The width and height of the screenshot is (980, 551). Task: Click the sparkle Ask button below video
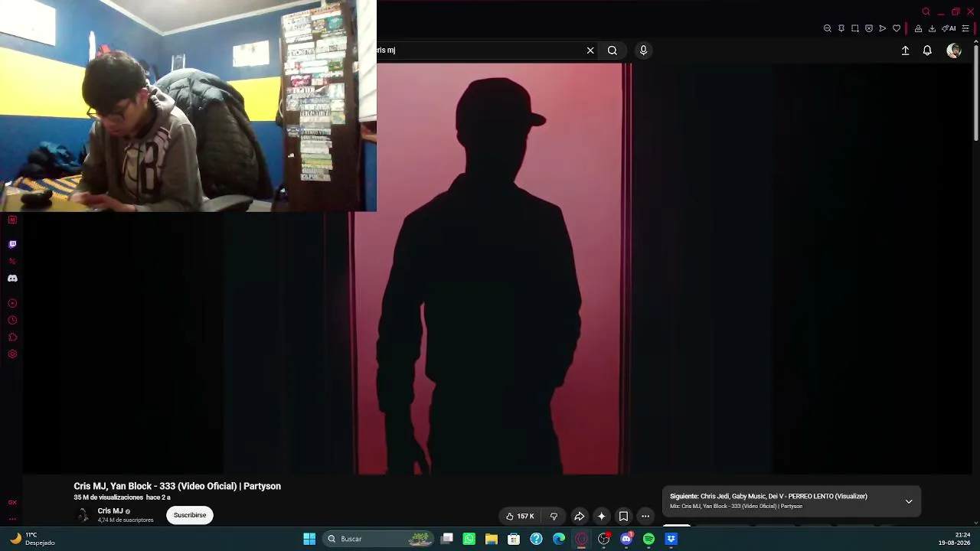point(602,517)
